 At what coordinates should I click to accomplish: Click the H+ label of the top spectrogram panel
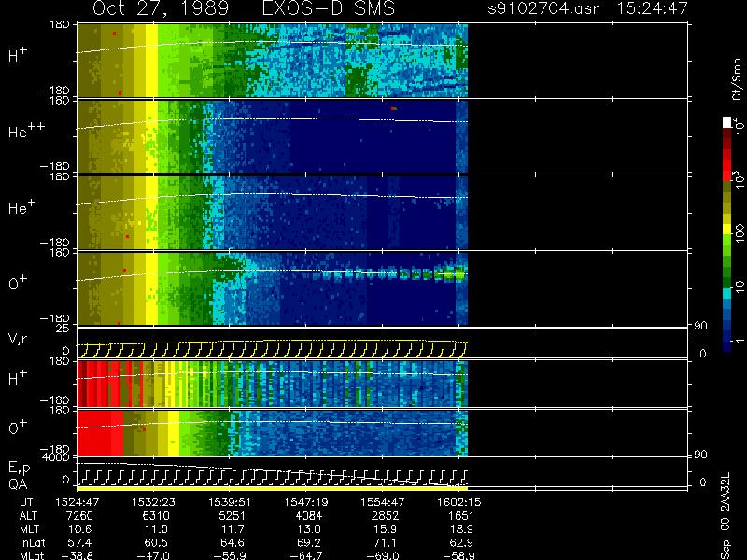(x=18, y=55)
